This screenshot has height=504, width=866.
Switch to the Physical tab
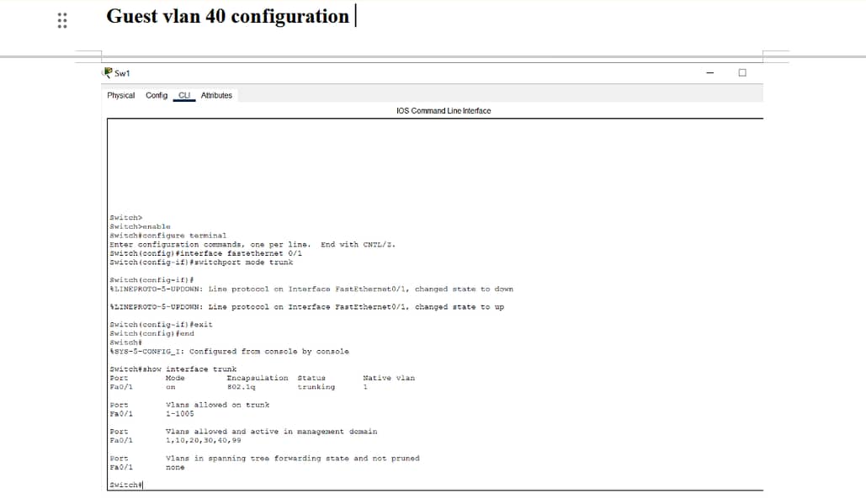click(121, 96)
